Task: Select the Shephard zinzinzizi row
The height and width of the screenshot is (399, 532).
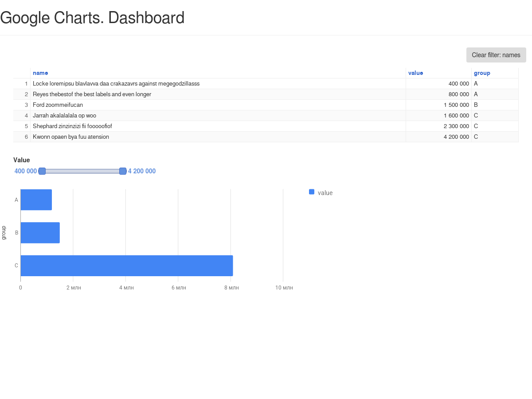Action: click(x=72, y=126)
